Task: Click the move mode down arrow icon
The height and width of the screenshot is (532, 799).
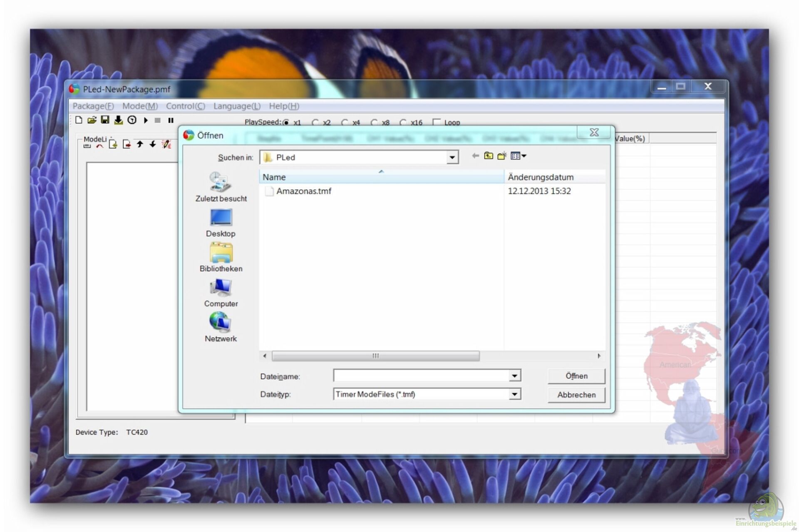Action: click(153, 144)
